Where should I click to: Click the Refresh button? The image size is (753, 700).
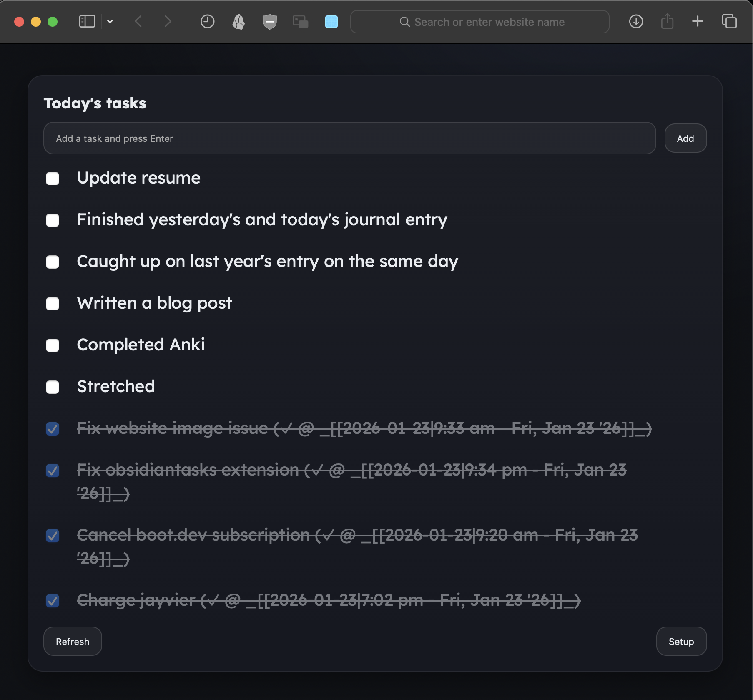click(73, 641)
